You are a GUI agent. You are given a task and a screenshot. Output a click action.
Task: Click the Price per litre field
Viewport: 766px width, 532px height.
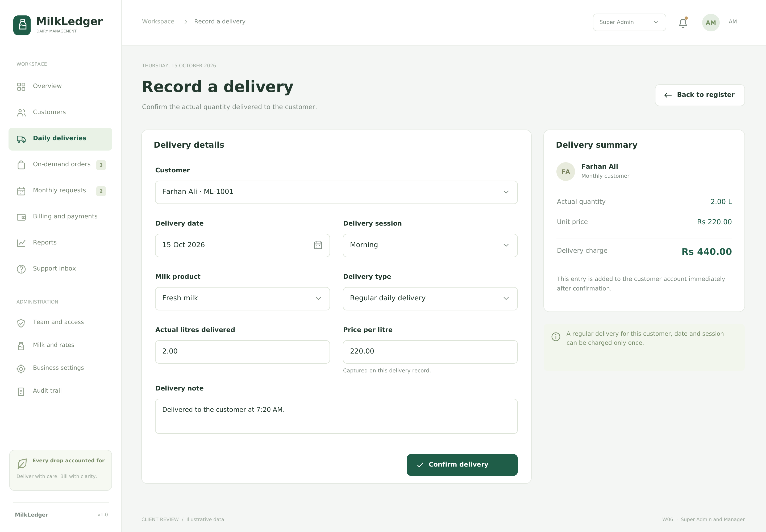[x=430, y=352]
